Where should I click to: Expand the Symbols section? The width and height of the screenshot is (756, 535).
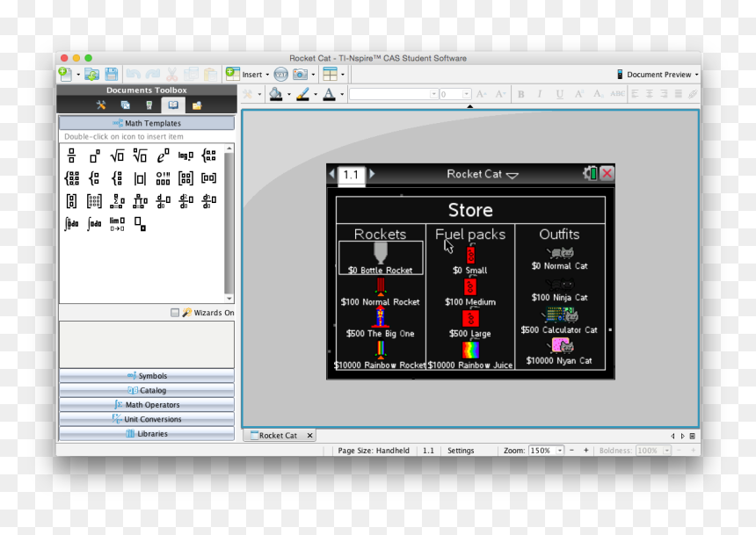tap(147, 376)
